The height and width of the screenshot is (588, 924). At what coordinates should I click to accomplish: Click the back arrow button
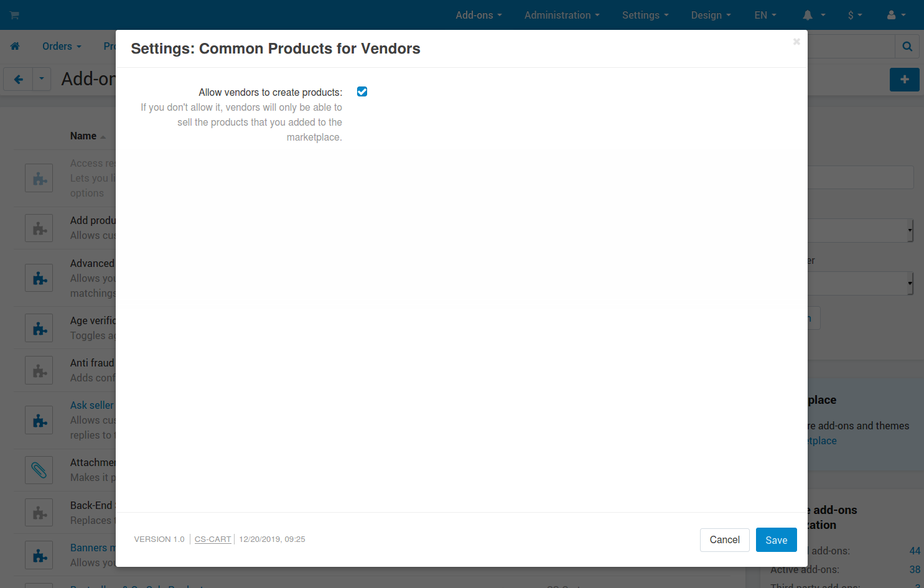pos(18,79)
